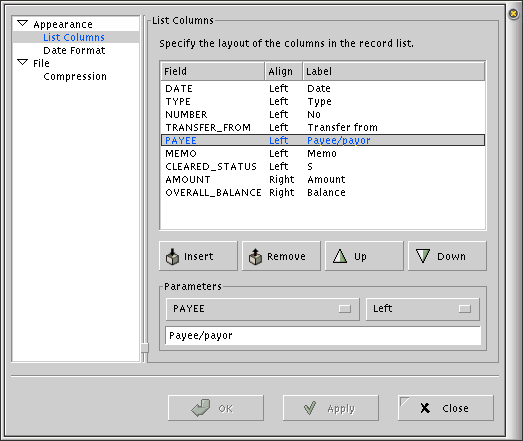Open the PAYEE field dropdown
Viewport: 523px width, 441px height.
263,309
